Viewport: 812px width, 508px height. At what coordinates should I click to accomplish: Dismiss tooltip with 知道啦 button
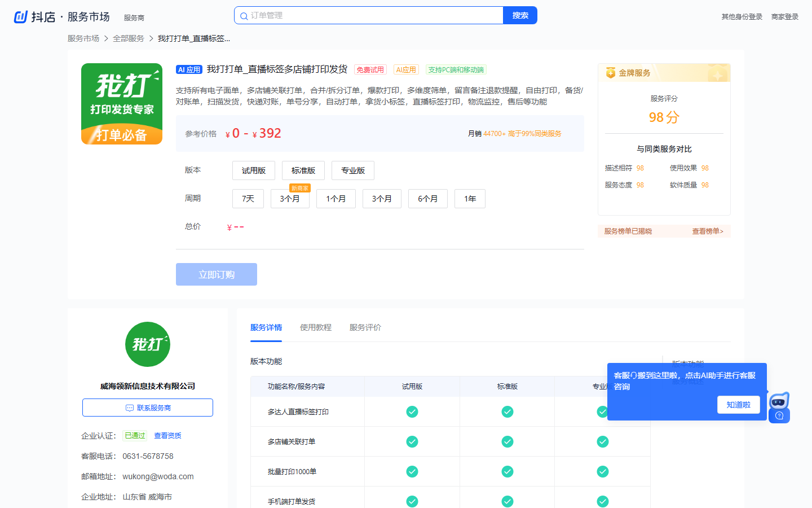click(x=739, y=405)
